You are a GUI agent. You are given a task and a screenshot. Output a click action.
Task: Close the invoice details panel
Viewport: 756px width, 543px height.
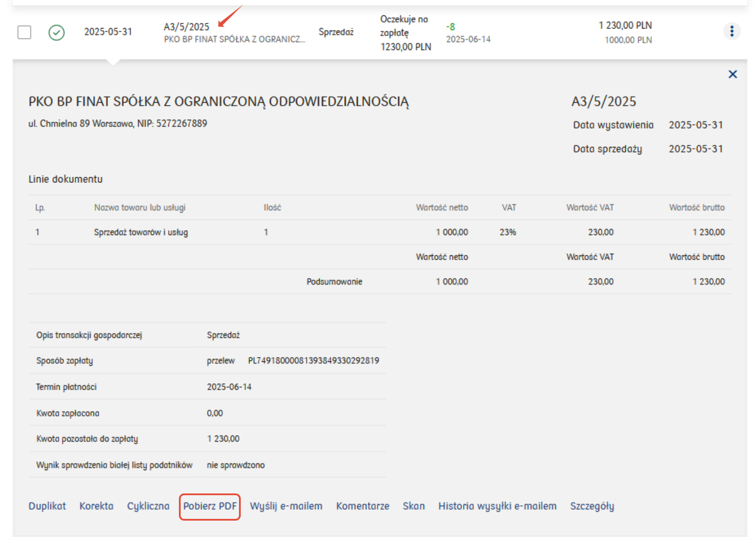click(x=732, y=74)
